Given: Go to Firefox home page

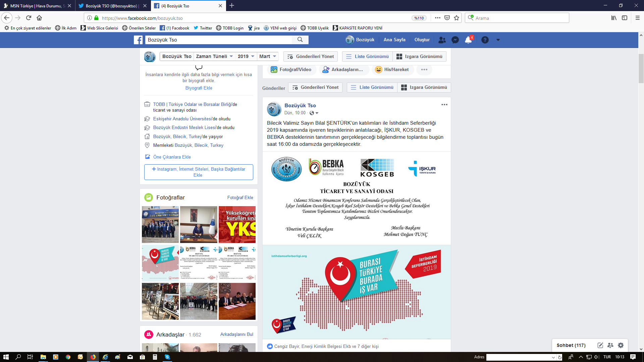Looking at the screenshot, I should point(39,18).
